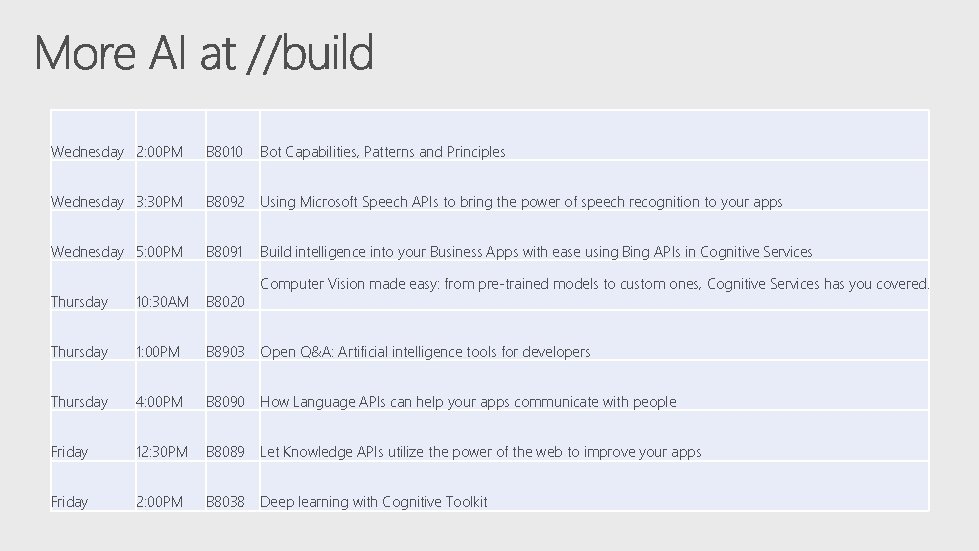Screen dimensions: 979x551
Task: Click the B8038 session code
Action: tap(225, 502)
